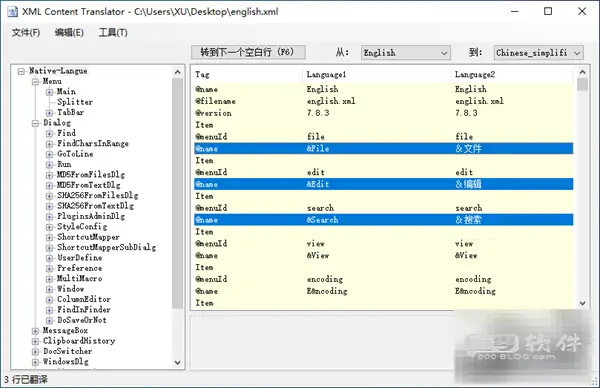600x388 pixels.
Task: Expand the TabBar tree node
Action: click(x=49, y=112)
